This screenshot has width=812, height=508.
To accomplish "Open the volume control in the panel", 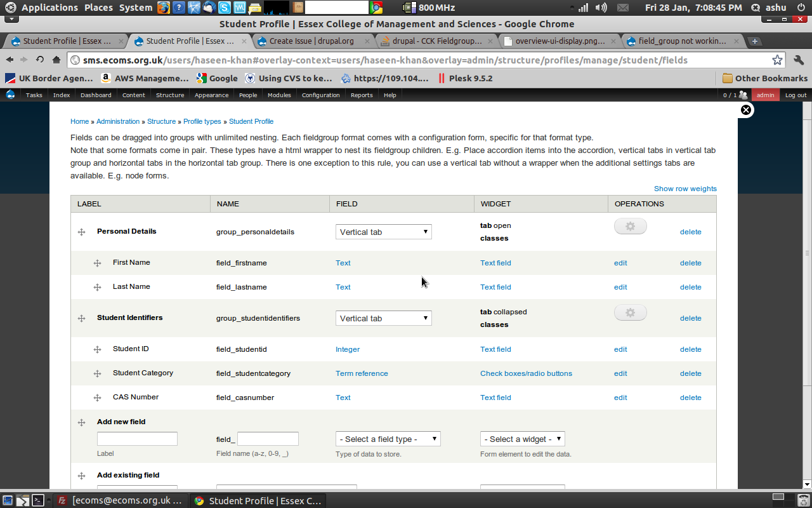I will [x=600, y=8].
